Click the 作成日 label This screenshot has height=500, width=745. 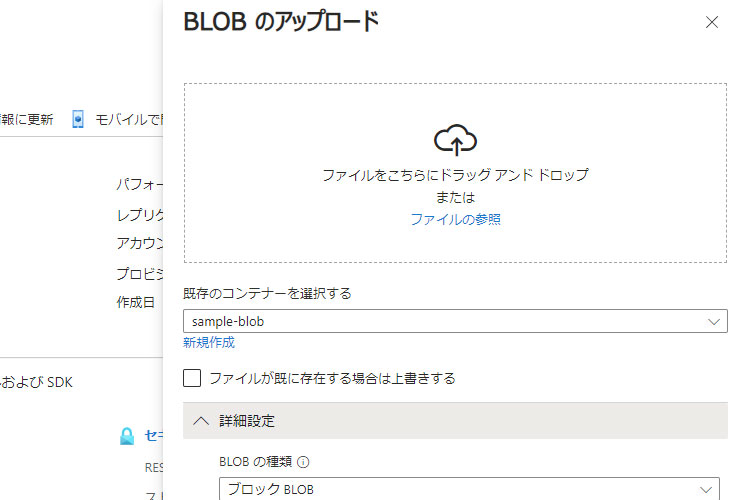click(x=136, y=302)
